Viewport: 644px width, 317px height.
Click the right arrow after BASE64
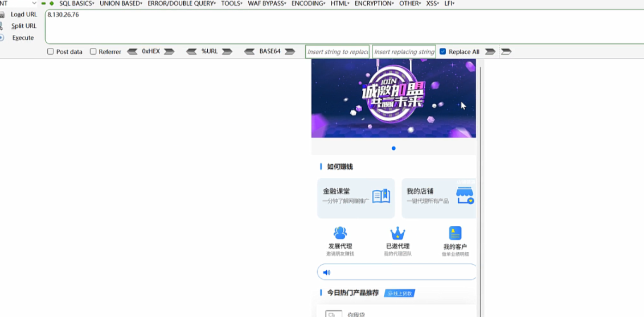[x=290, y=51]
